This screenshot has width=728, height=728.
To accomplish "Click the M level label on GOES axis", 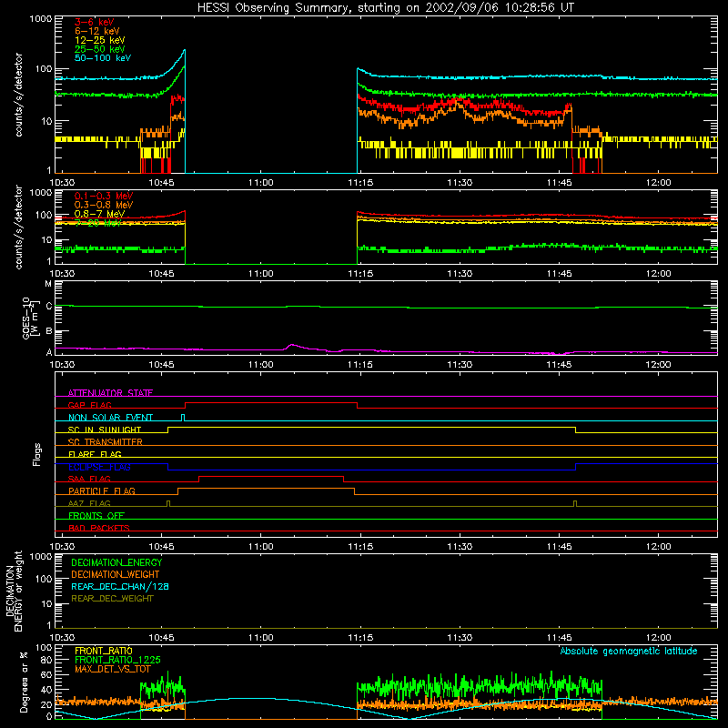I will [x=48, y=284].
